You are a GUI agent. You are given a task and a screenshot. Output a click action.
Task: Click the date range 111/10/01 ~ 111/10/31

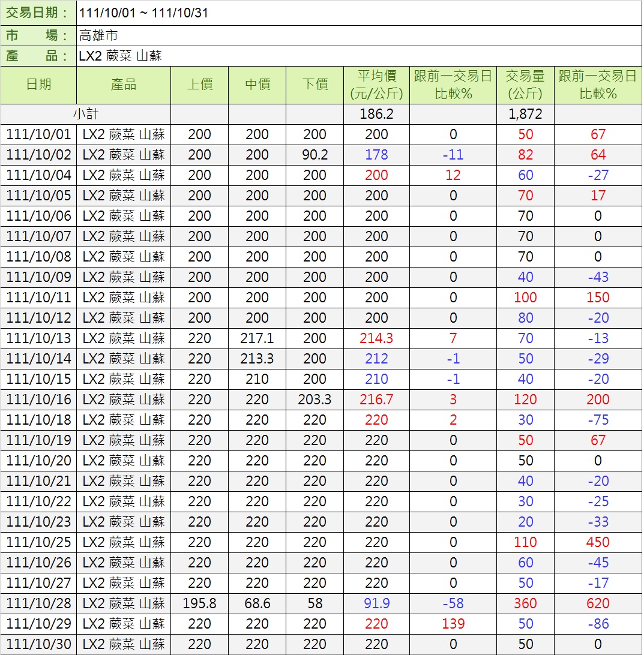(144, 13)
